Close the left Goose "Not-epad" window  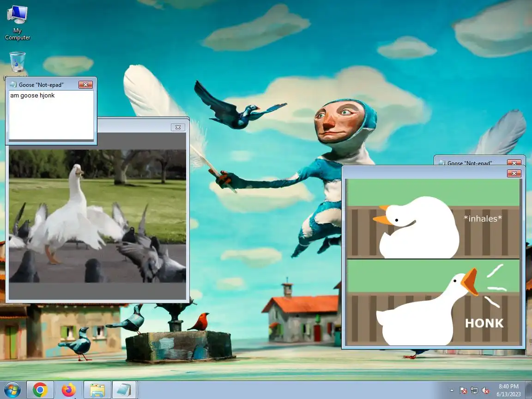85,85
